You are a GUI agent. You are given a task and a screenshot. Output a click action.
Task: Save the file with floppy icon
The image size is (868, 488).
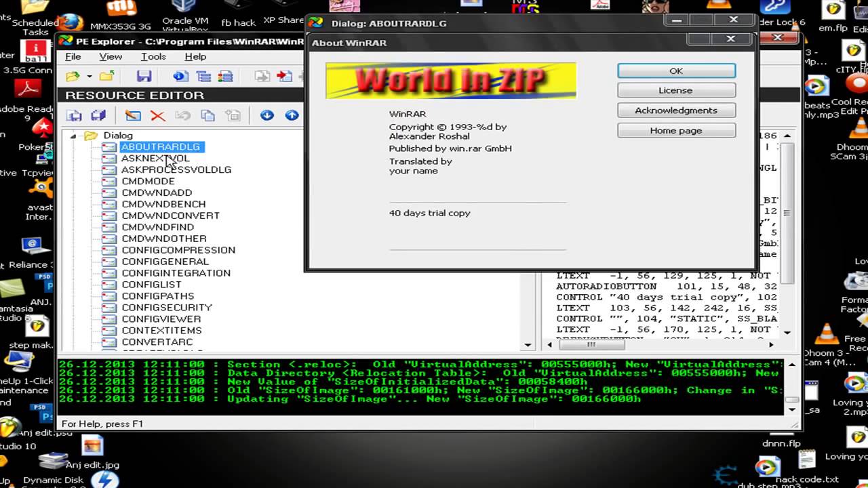coord(144,77)
